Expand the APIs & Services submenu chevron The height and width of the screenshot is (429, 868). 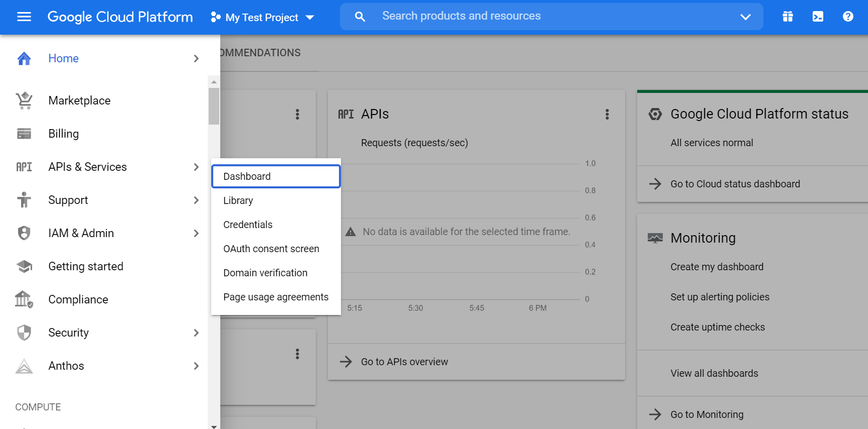(x=196, y=167)
